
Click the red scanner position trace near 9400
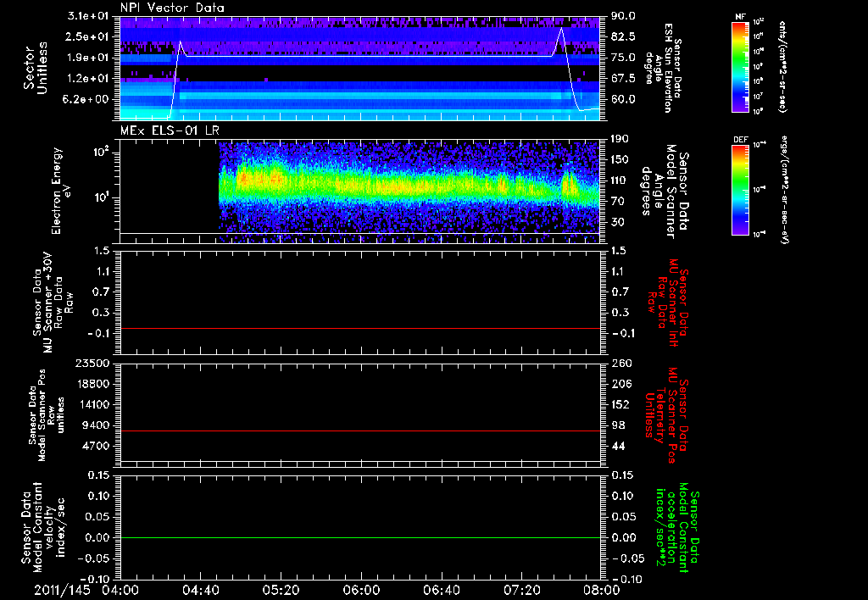pyautogui.click(x=360, y=431)
